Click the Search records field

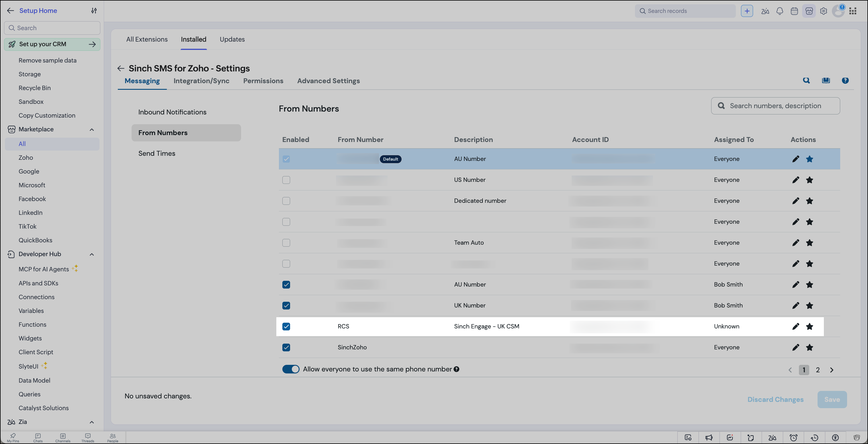[x=685, y=11]
